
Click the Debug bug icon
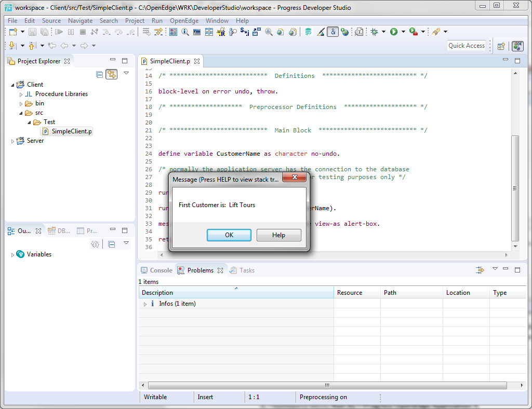(x=374, y=32)
